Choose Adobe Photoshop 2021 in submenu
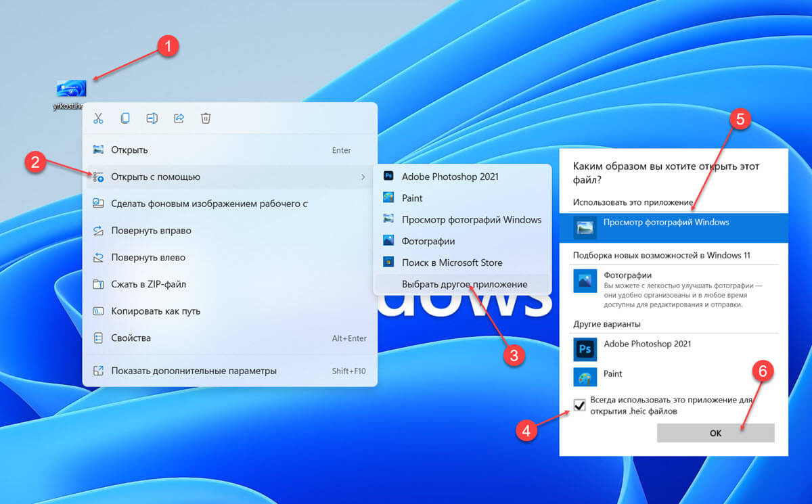The height and width of the screenshot is (504, 812). point(462,177)
